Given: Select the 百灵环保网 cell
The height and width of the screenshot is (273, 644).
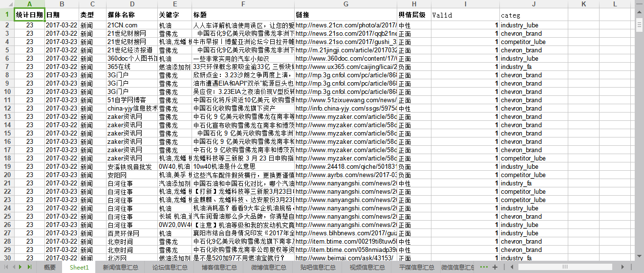Looking at the screenshot, I should 132,233.
